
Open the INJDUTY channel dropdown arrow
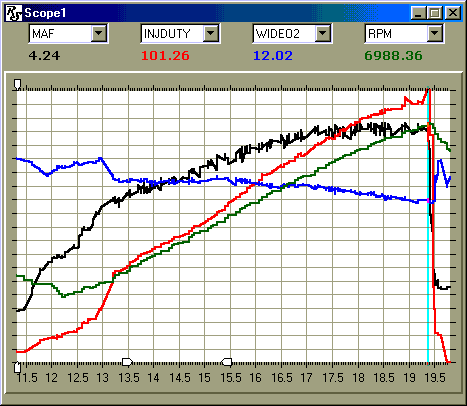point(211,33)
